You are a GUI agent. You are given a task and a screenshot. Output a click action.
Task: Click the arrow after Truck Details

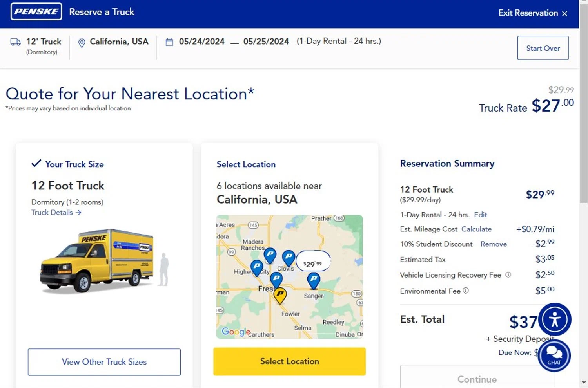(78, 212)
